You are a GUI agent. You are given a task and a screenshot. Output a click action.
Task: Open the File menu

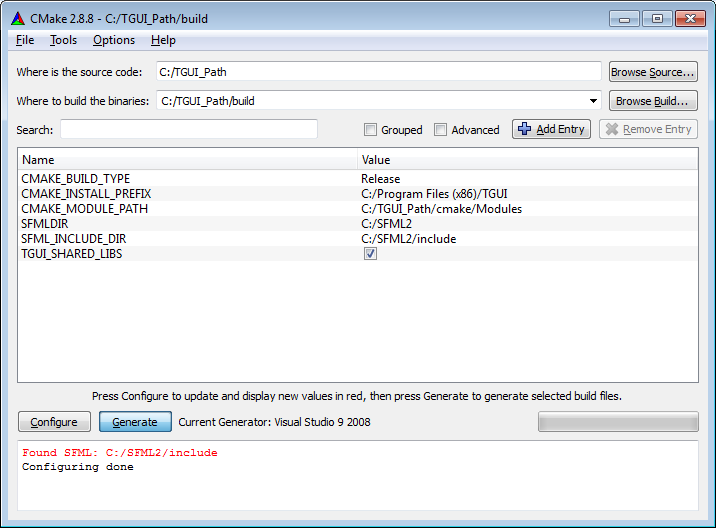25,40
